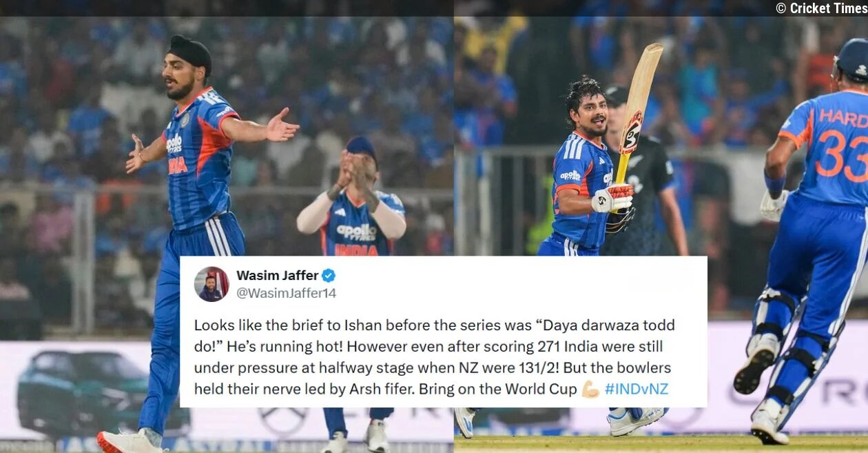Click the batsman's white batting glove

click(x=612, y=198)
